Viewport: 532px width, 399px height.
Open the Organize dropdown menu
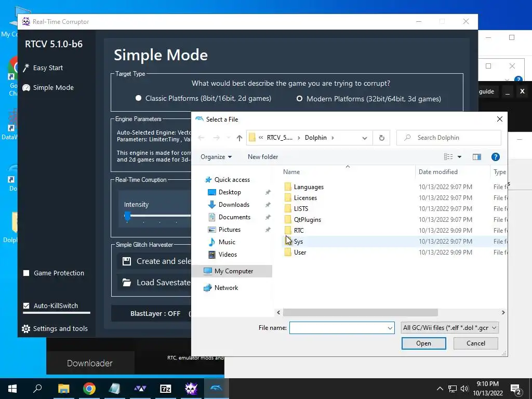(216, 157)
